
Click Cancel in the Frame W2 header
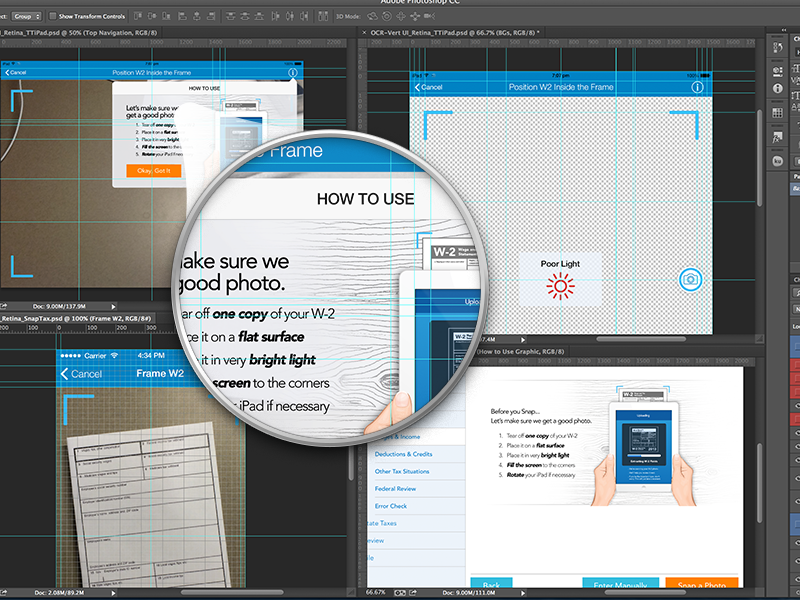click(x=81, y=374)
